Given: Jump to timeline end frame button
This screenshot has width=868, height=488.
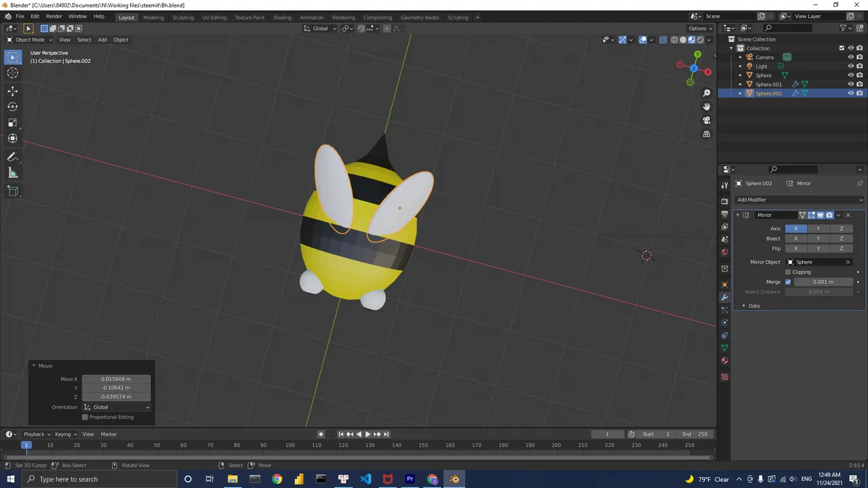Looking at the screenshot, I should tap(386, 434).
